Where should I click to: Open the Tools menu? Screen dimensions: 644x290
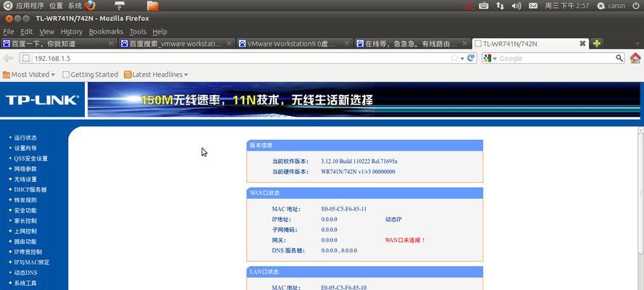point(138,32)
